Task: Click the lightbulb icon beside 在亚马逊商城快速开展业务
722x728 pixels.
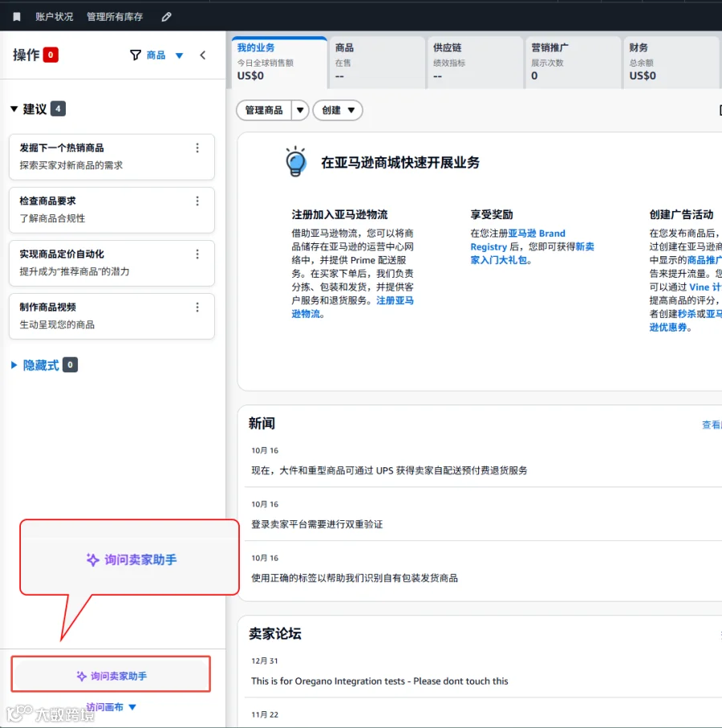Action: pos(295,161)
